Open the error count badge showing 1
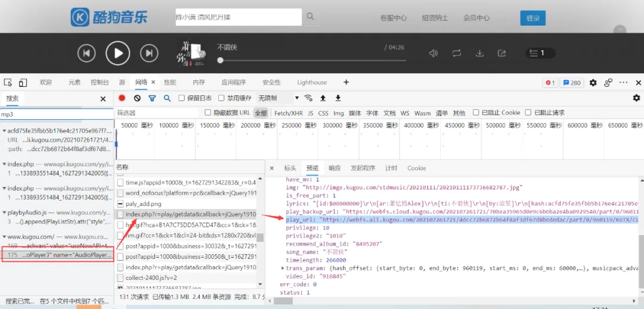The height and width of the screenshot is (309, 644). coord(550,83)
